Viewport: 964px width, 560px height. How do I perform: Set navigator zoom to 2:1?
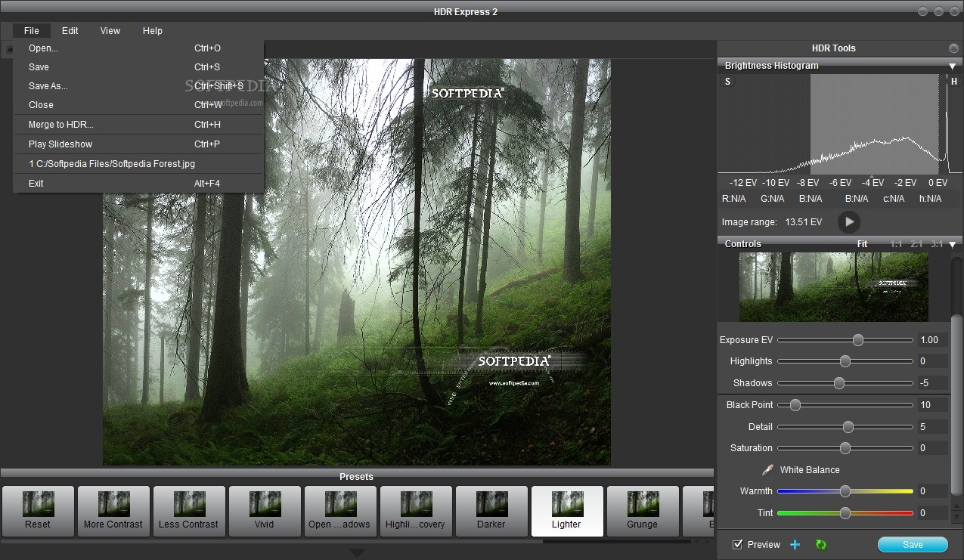tap(916, 244)
